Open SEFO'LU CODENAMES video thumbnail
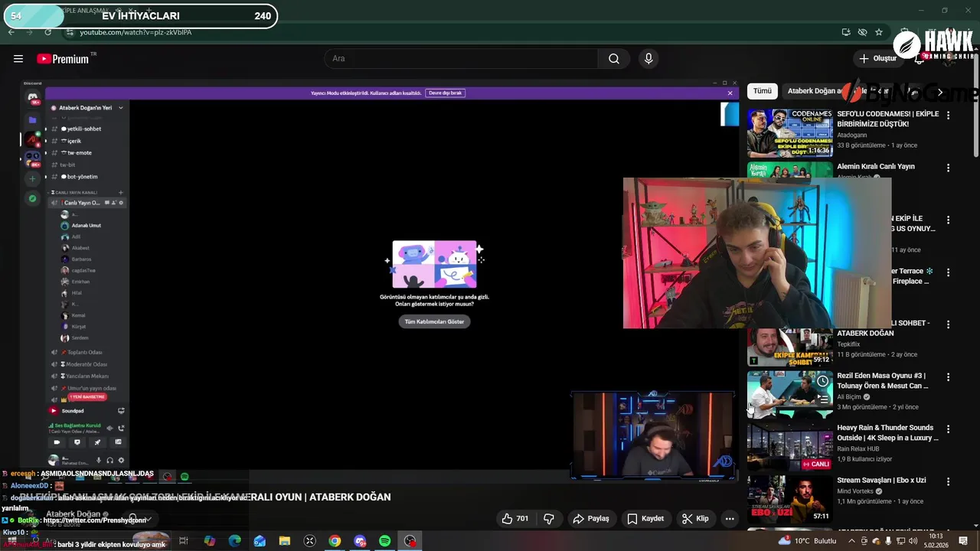Viewport: 980px width, 551px height. point(789,133)
